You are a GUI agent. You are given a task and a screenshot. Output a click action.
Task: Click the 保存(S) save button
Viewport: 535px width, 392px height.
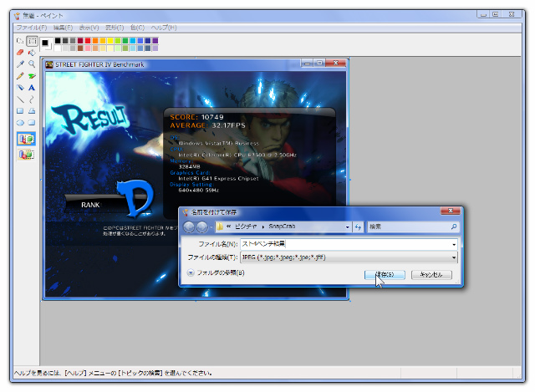coord(385,275)
